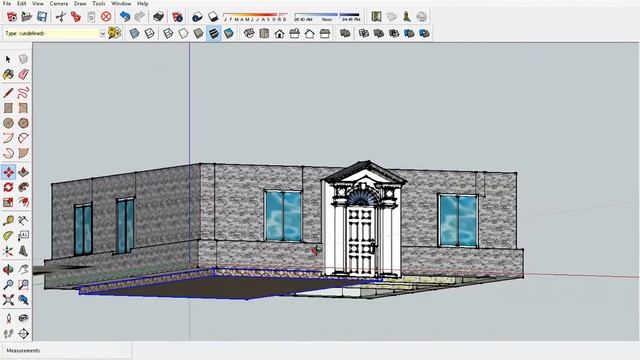Pick the Zoom magnifier tool
Viewport: 640px width, 360px height.
coord(8,284)
